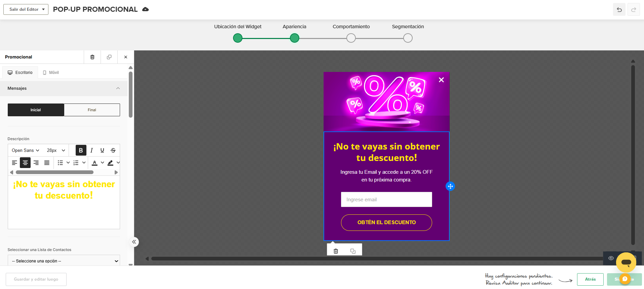Click the eye preview icon on canvas
The height and width of the screenshot is (289, 644).
[x=611, y=258]
